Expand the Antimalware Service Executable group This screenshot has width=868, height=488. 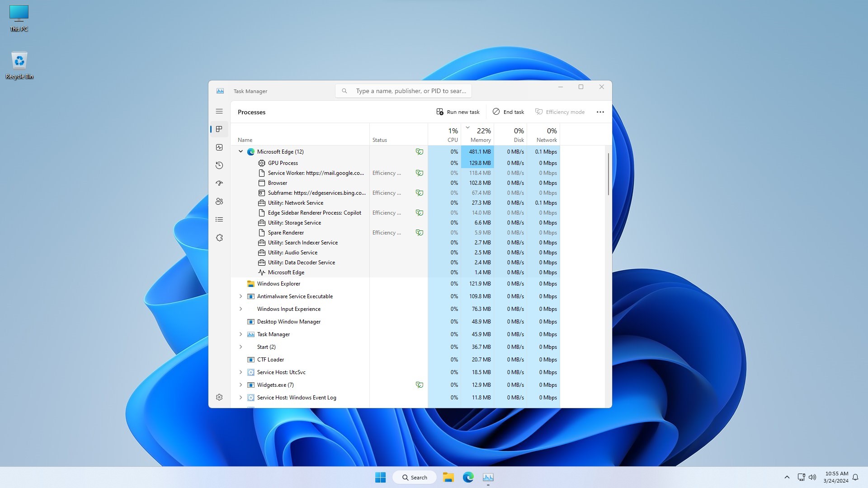[241, 296]
